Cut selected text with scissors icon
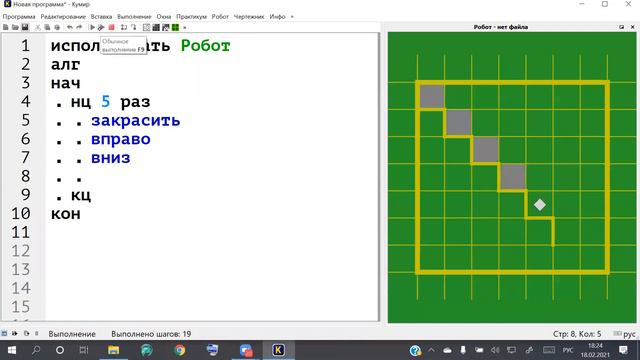This screenshot has height=360, width=640. 38,27
